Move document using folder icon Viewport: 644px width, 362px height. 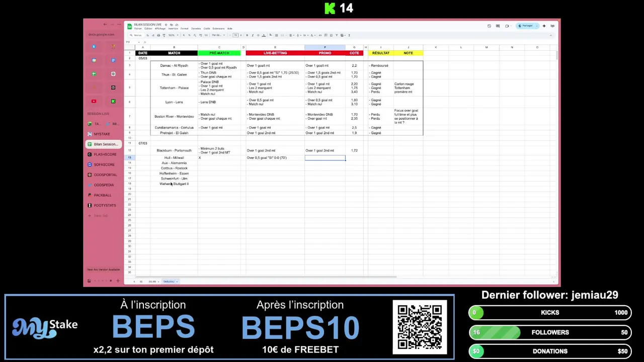click(172, 25)
